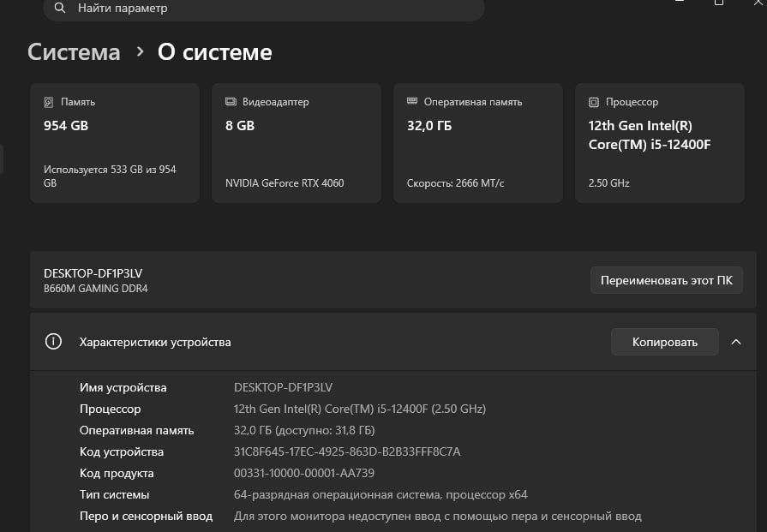This screenshot has width=767, height=532.
Task: Select product code '00331-10000-00001-AA739'
Action: [x=304, y=474]
